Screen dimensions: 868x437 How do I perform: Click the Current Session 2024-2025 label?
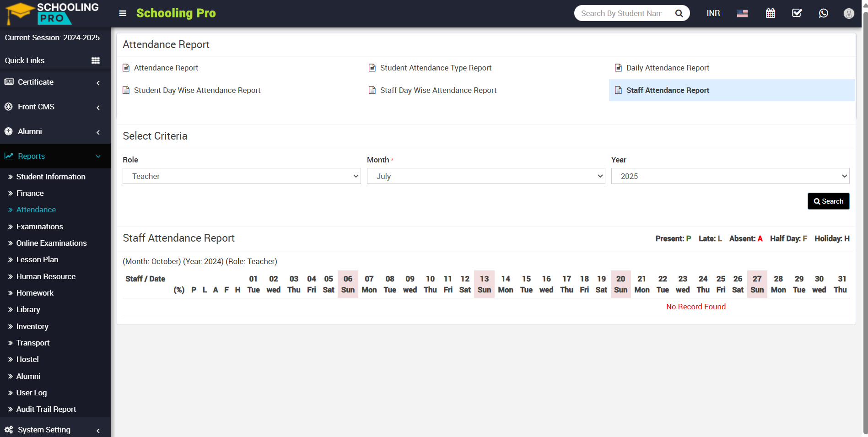pos(52,38)
